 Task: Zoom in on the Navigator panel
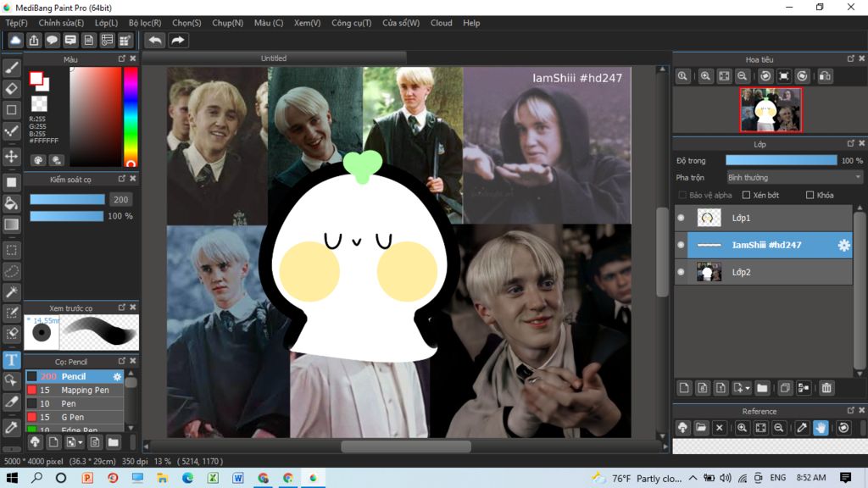705,76
